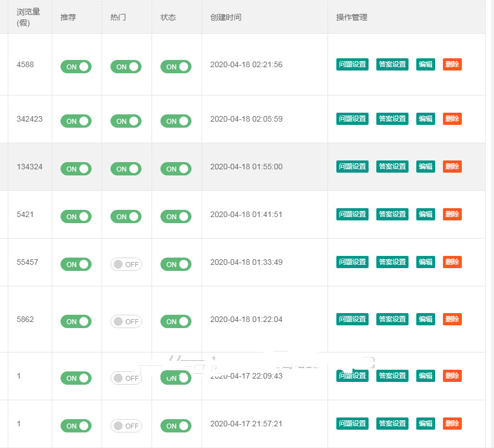Turn off 推荐 toggle for row 4588
Screen dimensions: 494x448
(75, 67)
